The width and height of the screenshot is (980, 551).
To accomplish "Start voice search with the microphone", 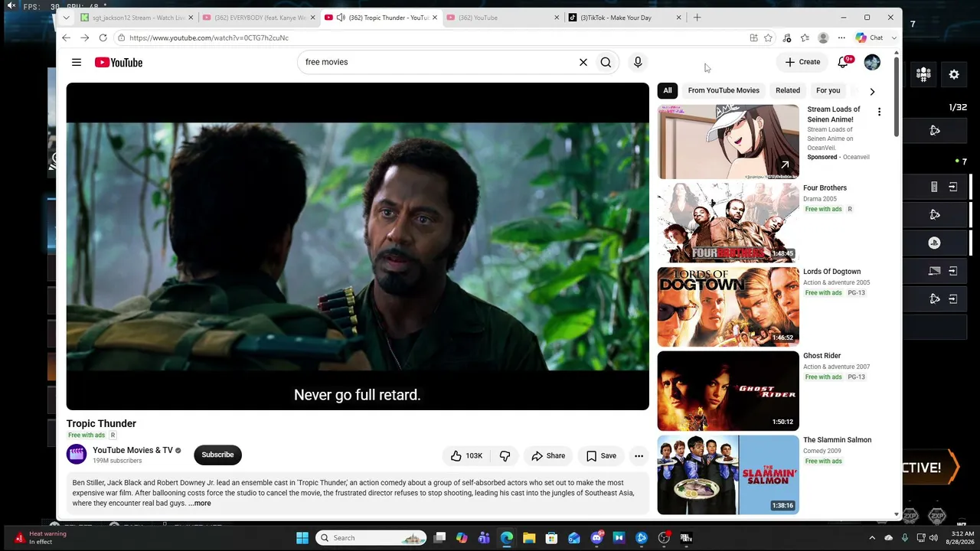I will click(638, 62).
